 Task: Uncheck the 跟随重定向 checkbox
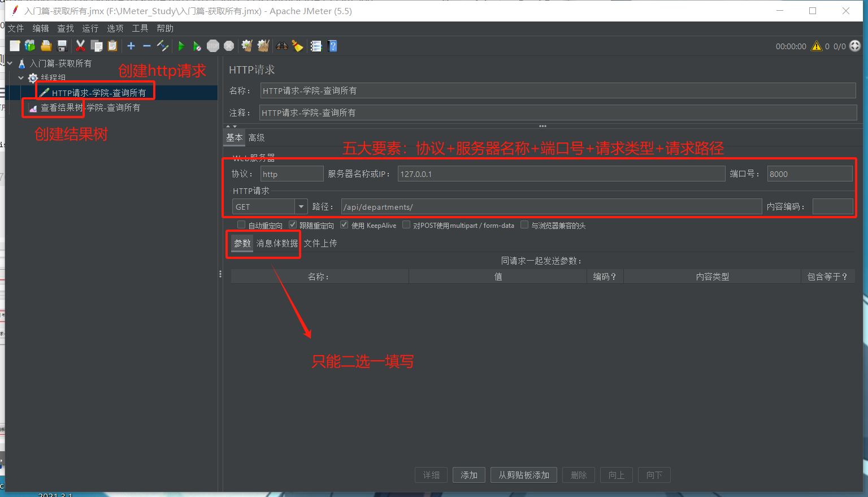click(293, 225)
